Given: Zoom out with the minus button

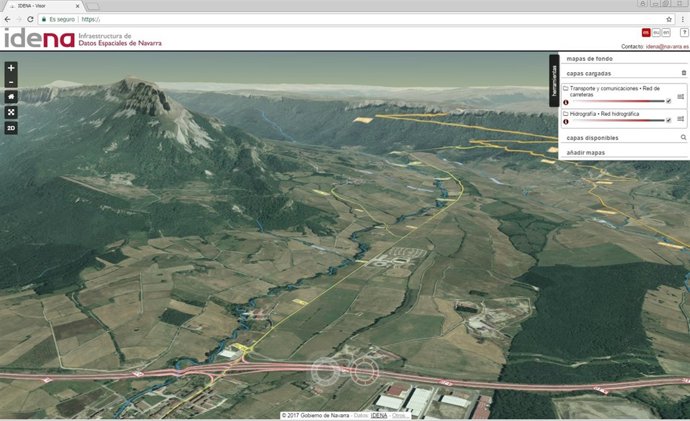Looking at the screenshot, I should (x=11, y=82).
